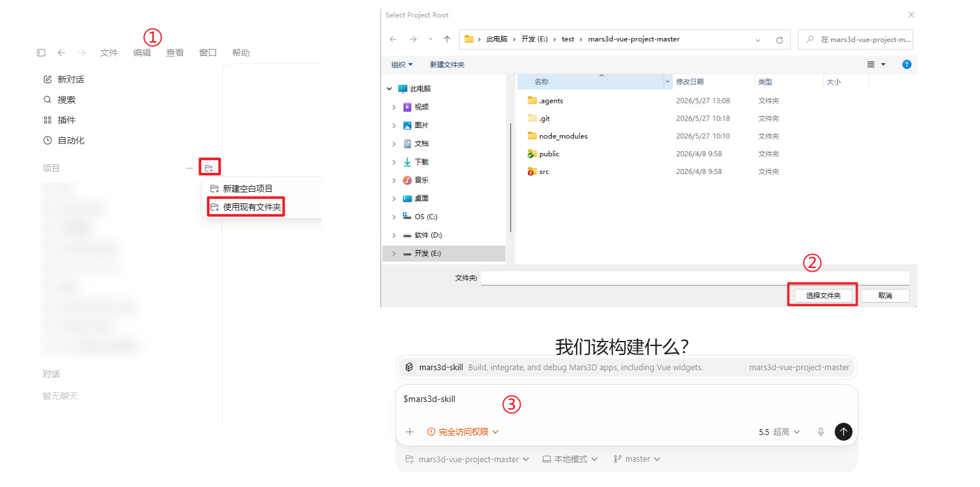Select the node_modules folder

(563, 136)
